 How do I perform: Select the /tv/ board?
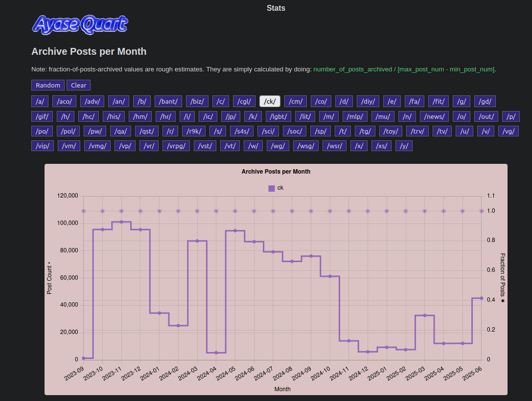point(442,131)
